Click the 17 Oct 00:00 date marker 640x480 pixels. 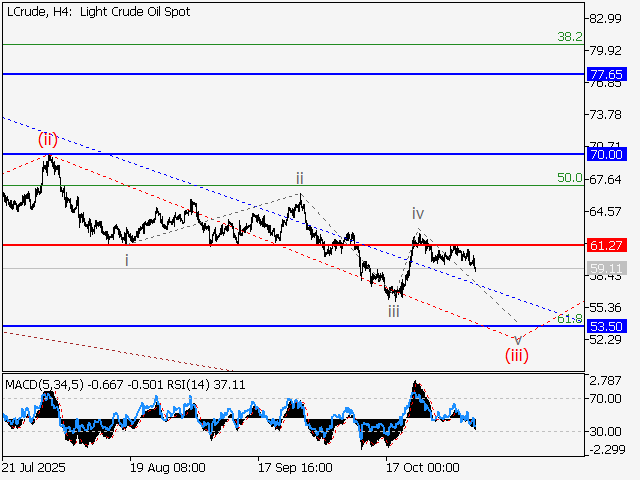tap(423, 467)
